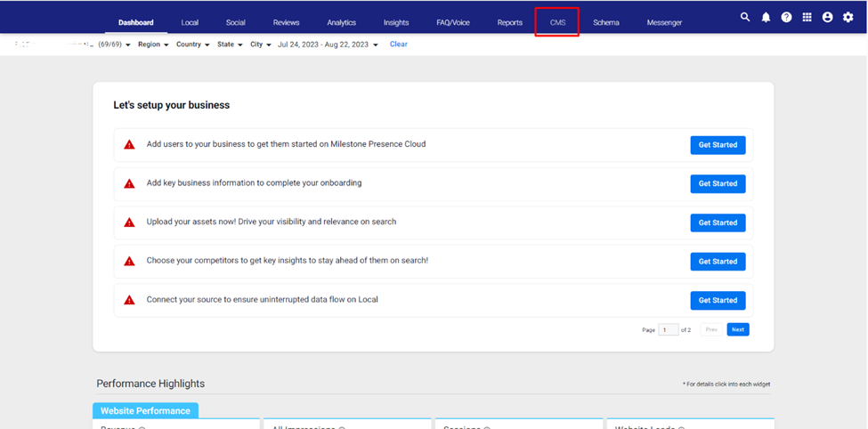Viewport: 868px width, 429px height.
Task: Open the search icon in top bar
Action: click(745, 17)
